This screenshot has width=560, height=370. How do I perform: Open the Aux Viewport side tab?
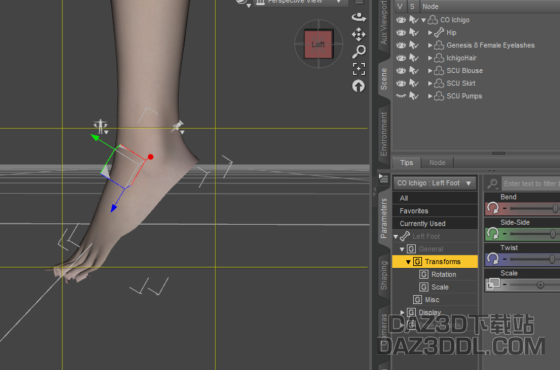pyautogui.click(x=384, y=22)
